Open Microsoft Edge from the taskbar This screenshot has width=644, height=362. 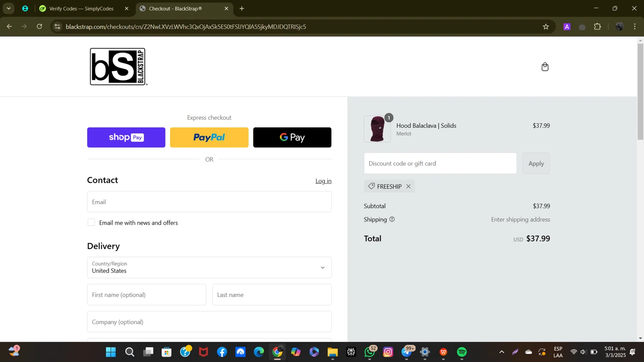pos(259,352)
